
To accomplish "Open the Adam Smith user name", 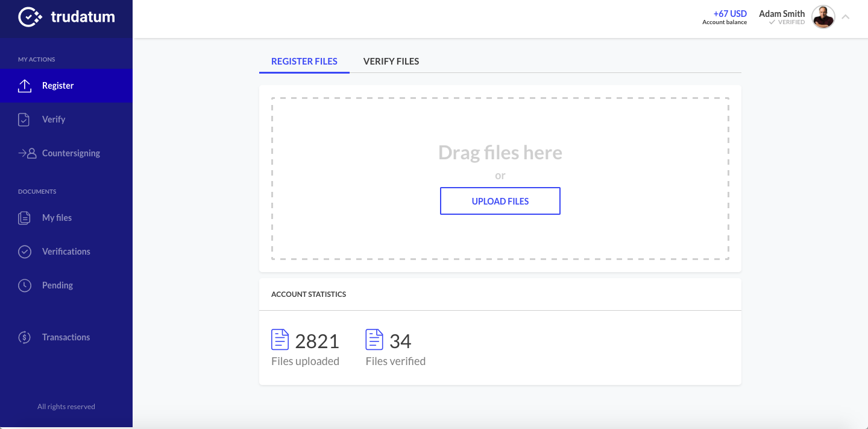I will pos(781,14).
